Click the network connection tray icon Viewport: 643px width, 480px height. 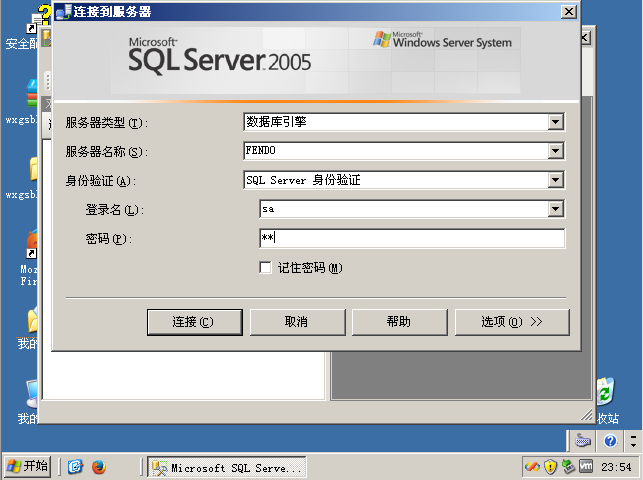568,466
